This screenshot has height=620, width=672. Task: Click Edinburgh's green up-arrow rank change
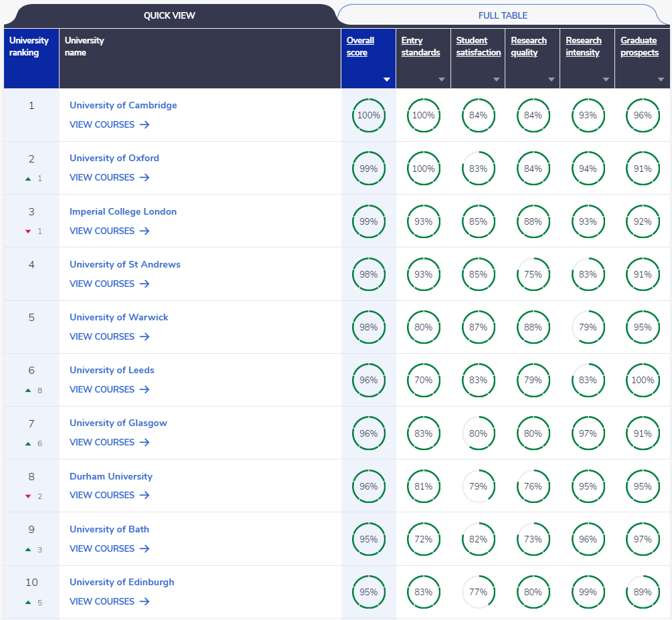(28, 603)
